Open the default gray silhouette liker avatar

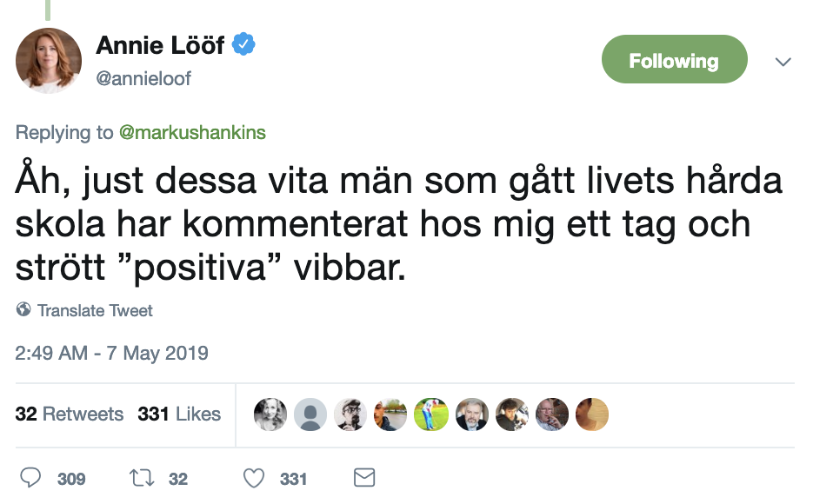[x=310, y=414]
